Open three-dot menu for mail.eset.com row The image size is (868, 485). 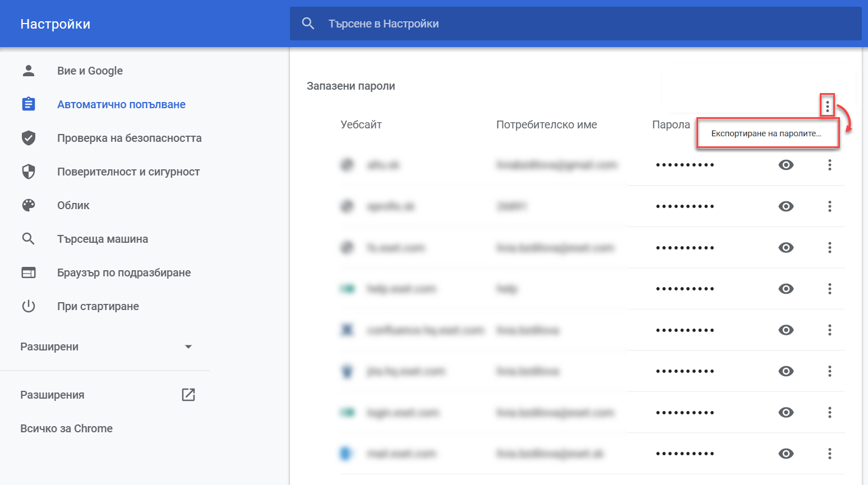(x=830, y=454)
